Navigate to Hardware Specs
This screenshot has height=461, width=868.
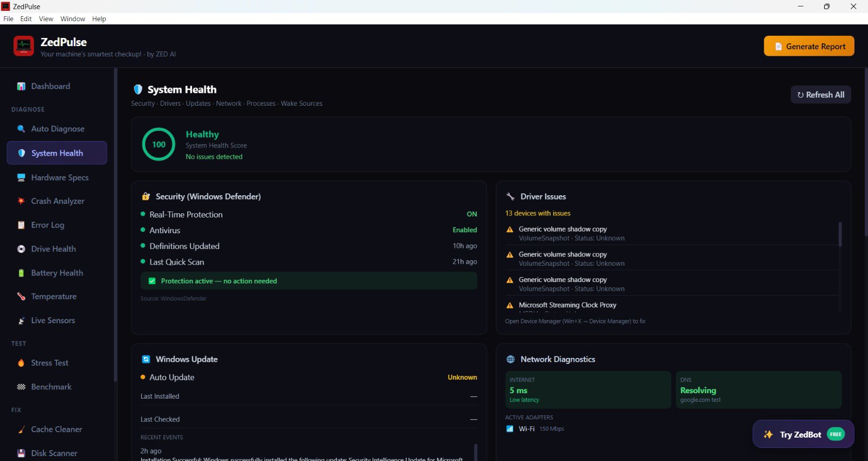click(57, 177)
